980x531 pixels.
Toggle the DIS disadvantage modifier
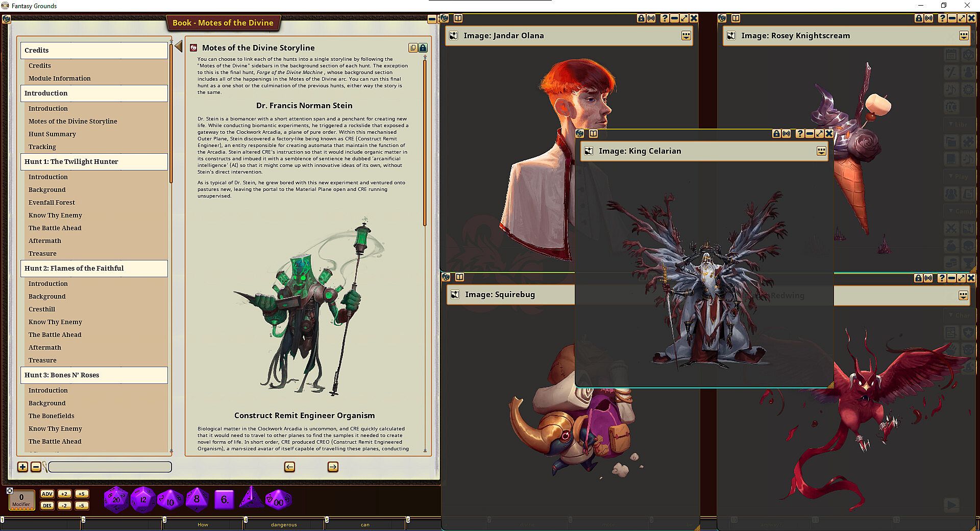(47, 505)
